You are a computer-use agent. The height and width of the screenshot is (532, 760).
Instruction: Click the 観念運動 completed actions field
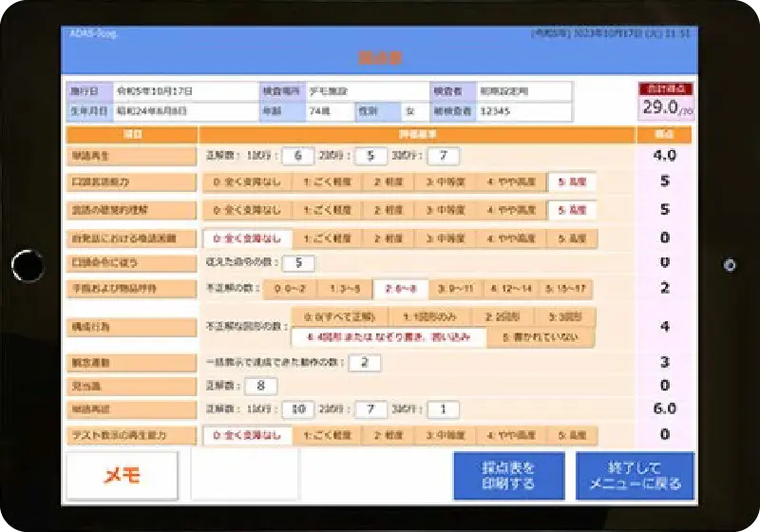point(364,362)
